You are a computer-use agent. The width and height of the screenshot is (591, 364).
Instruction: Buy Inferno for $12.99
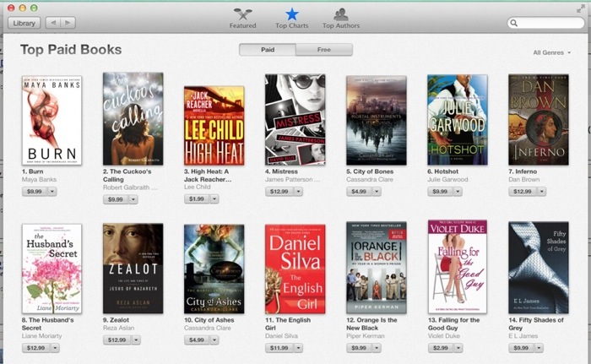coord(522,192)
